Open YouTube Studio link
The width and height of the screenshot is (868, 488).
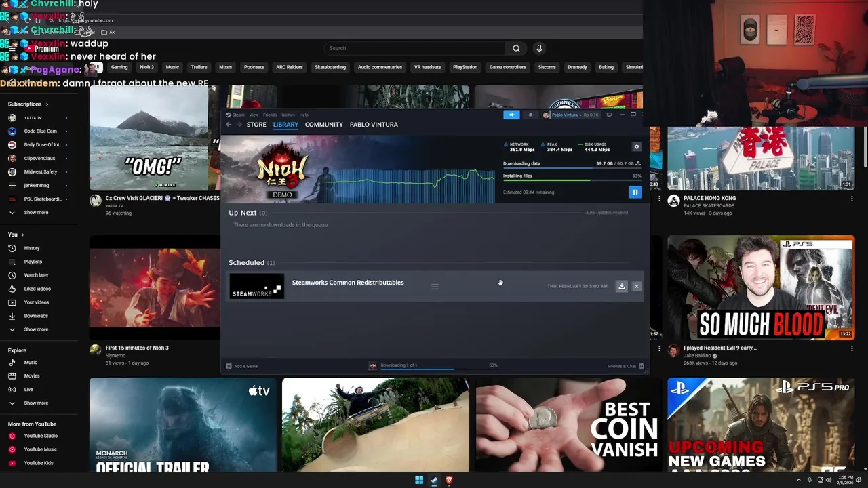[41, 436]
